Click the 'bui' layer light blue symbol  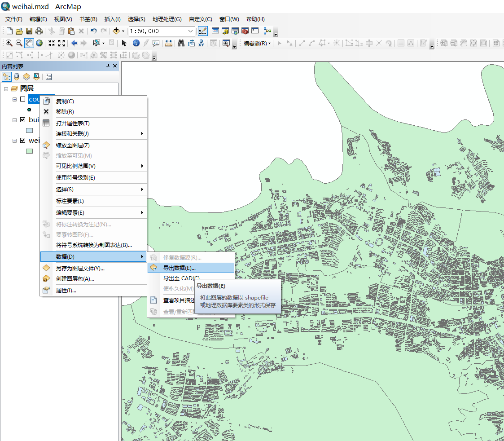tap(30, 130)
